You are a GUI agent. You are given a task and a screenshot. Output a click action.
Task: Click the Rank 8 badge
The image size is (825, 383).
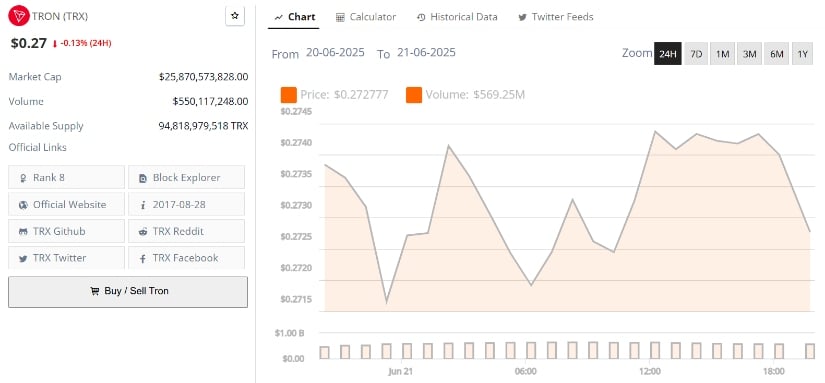pyautogui.click(x=66, y=177)
